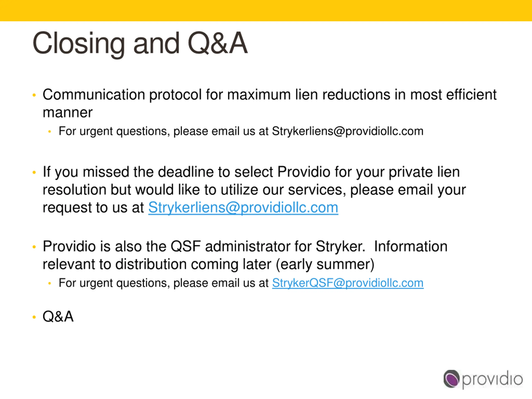The width and height of the screenshot is (532, 399).
Task: Open the StrykerQSF@providiollc.com email link
Action: (348, 283)
